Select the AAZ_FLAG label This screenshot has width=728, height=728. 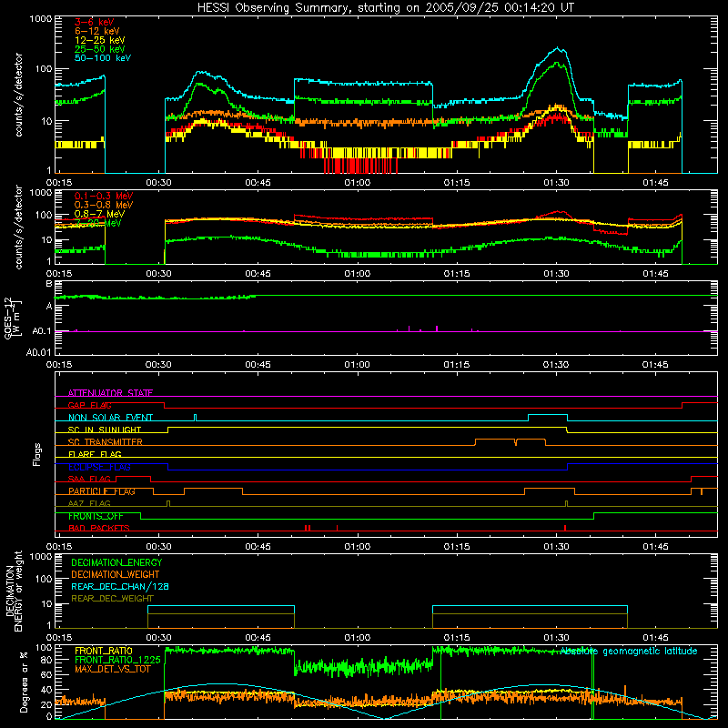89,504
